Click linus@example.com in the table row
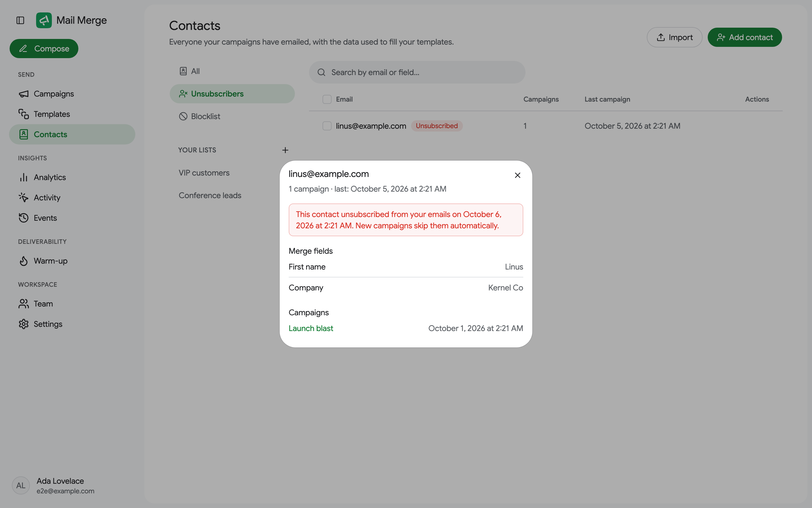Screen dimensions: 812x508 click(371, 126)
